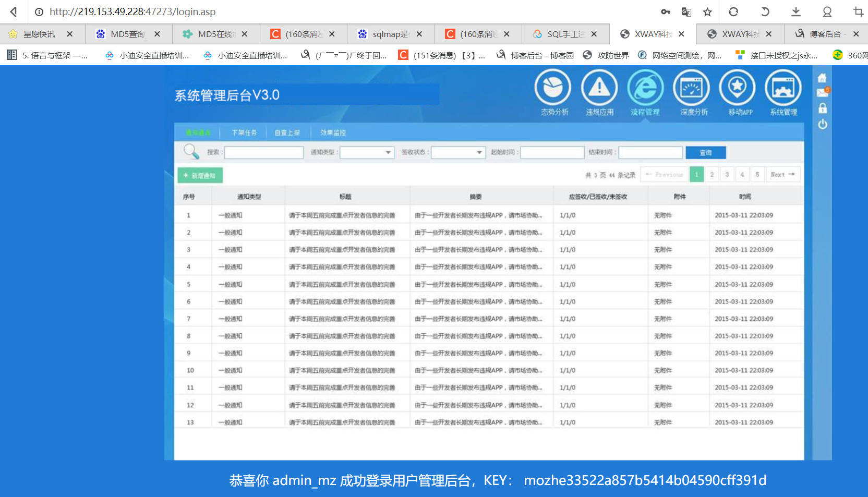Viewport: 868px width, 497px height.
Task: Select the 自查上报 sub-tab
Action: [287, 132]
